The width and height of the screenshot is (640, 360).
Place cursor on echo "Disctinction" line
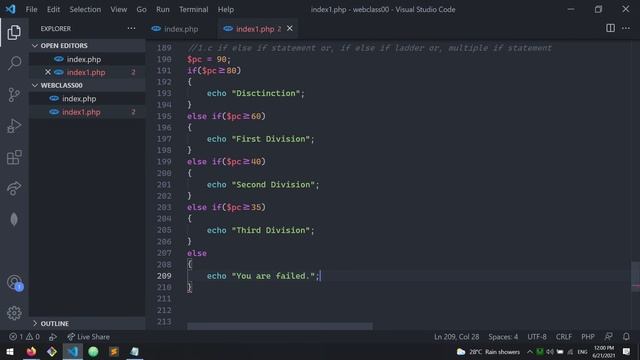click(256, 93)
